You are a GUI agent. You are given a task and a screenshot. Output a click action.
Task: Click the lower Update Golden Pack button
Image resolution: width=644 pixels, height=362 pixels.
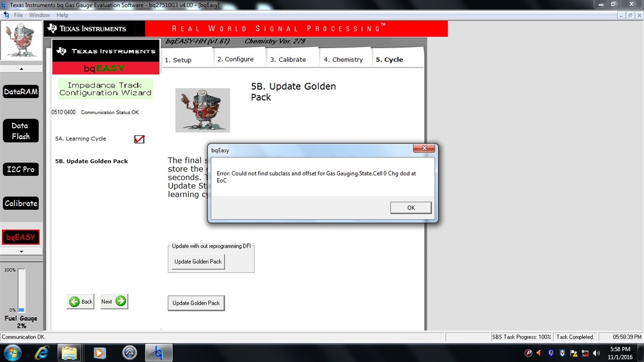(196, 303)
